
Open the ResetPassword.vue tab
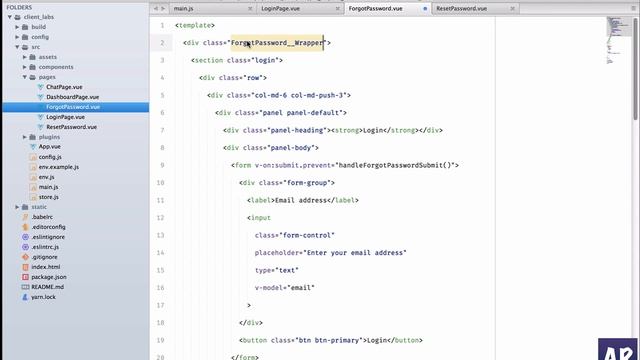[x=461, y=9]
